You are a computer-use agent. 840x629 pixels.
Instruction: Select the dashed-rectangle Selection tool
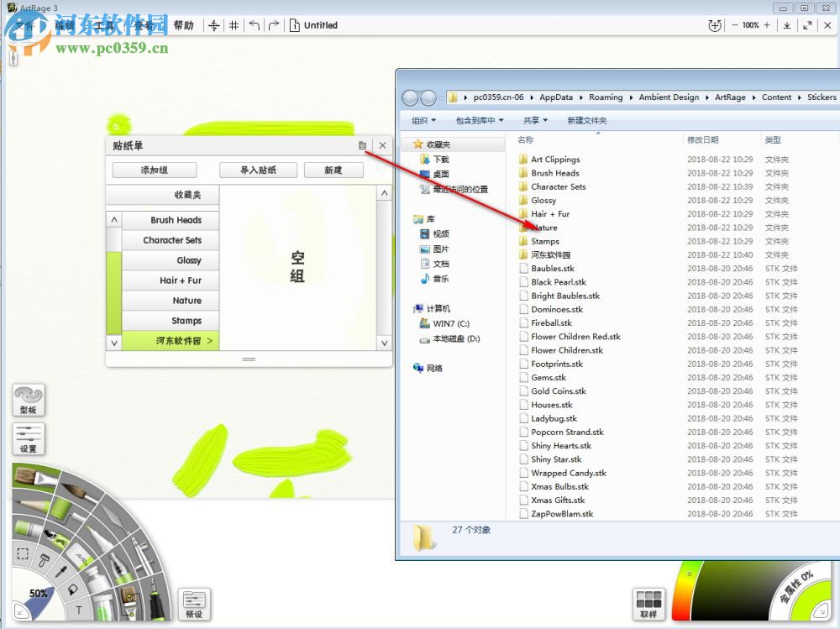(23, 553)
